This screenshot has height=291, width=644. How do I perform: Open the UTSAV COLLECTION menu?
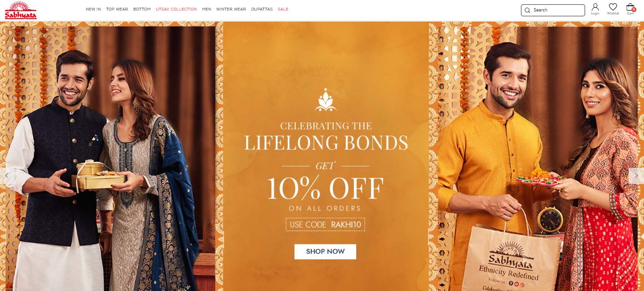176,10
